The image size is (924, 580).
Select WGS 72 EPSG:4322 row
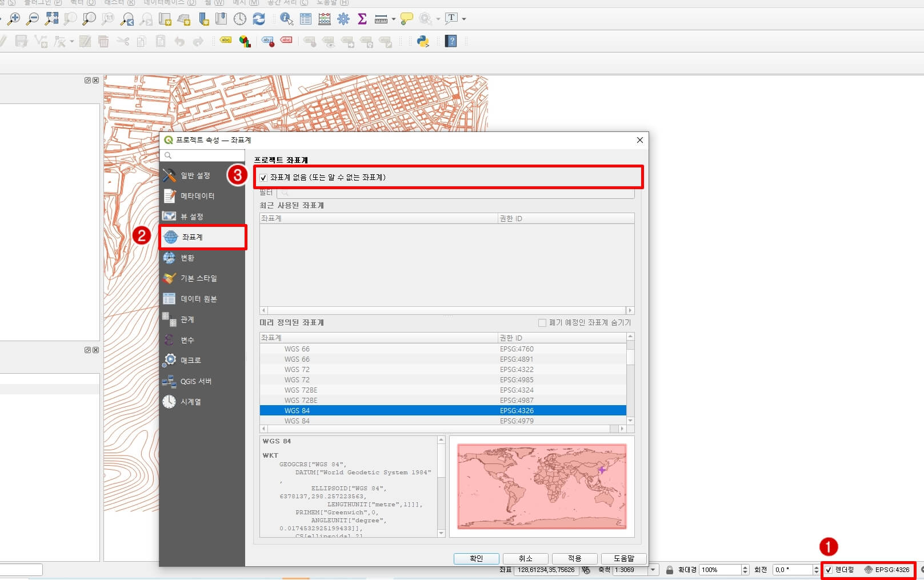[443, 370]
